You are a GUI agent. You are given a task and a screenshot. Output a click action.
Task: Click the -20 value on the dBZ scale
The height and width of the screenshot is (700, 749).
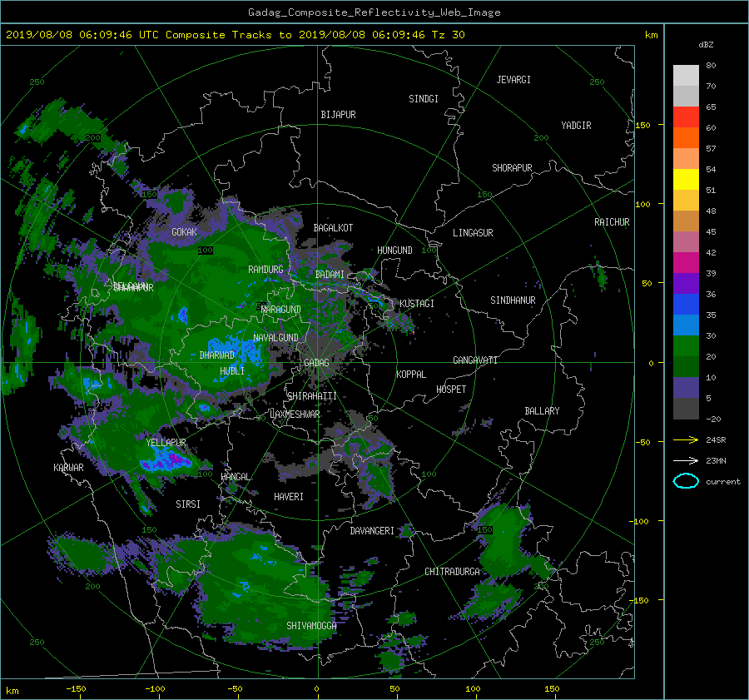712,419
